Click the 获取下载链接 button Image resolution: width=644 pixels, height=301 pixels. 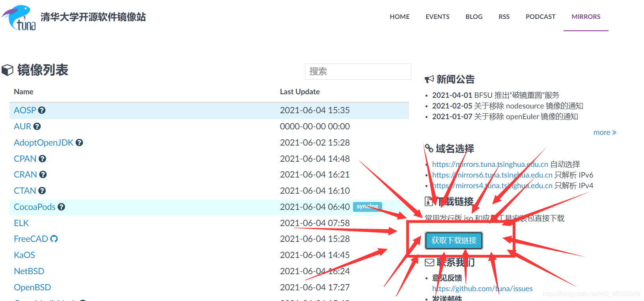coord(454,241)
